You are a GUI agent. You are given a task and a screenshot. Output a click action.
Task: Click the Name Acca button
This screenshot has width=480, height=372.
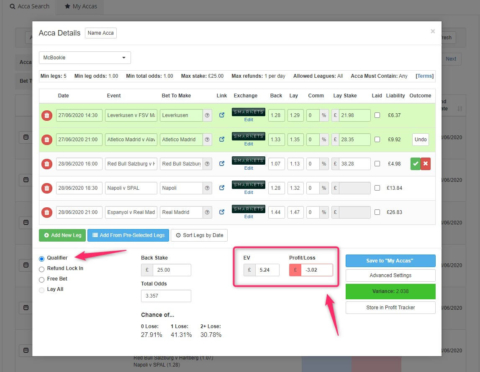(101, 33)
